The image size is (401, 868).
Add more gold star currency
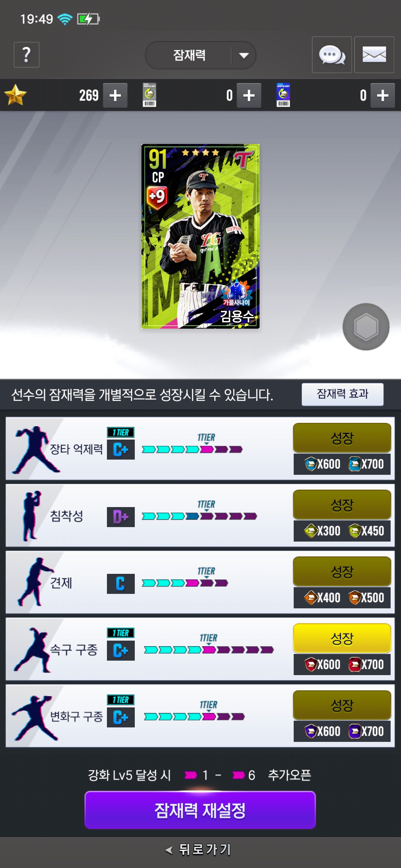(x=115, y=96)
